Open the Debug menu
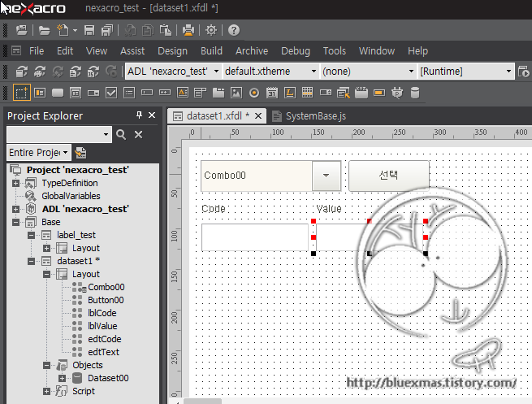 [296, 51]
